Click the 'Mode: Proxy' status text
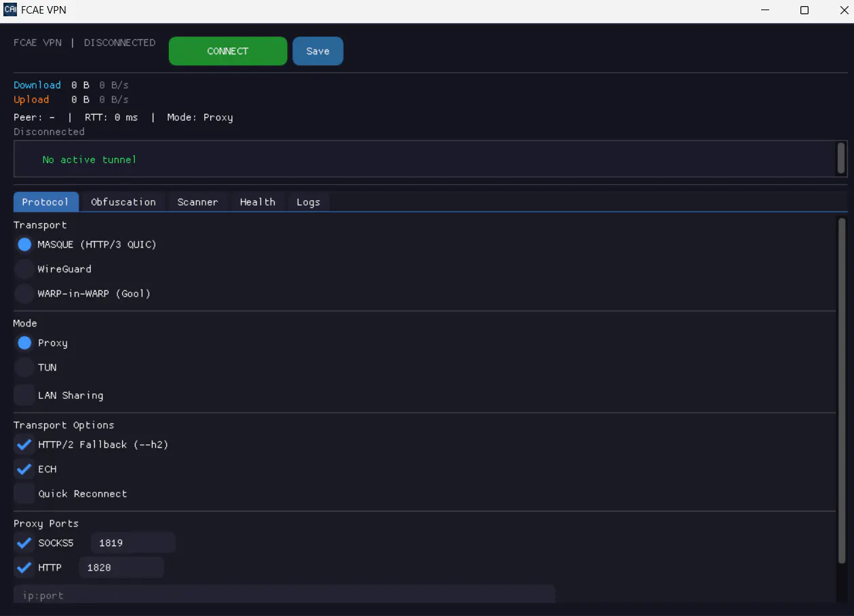The width and height of the screenshot is (854, 616). (200, 117)
